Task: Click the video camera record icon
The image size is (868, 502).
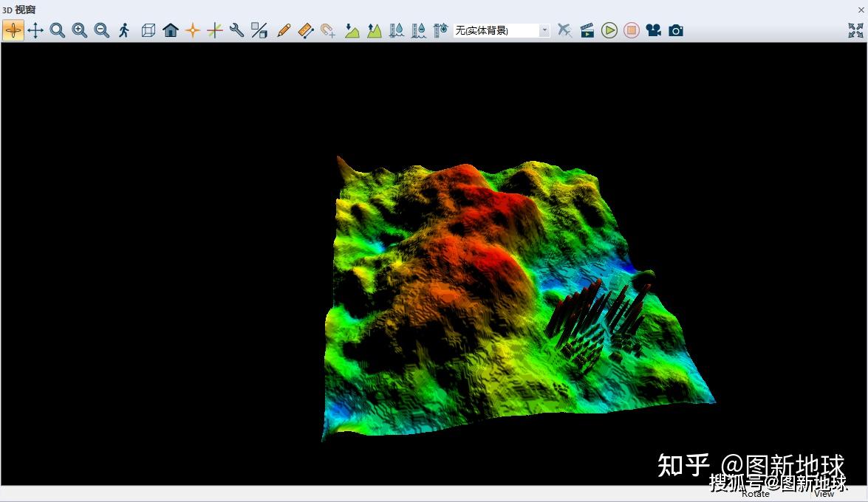Action: pos(654,30)
